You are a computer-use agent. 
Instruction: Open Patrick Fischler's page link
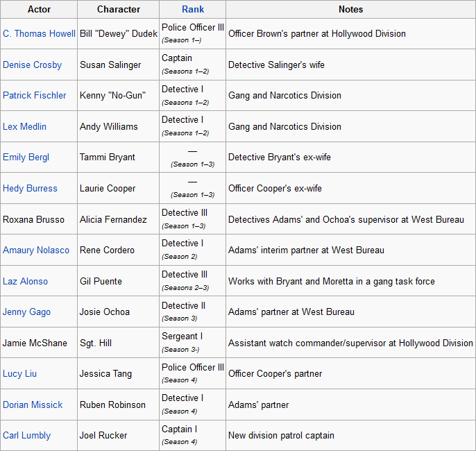pos(35,96)
